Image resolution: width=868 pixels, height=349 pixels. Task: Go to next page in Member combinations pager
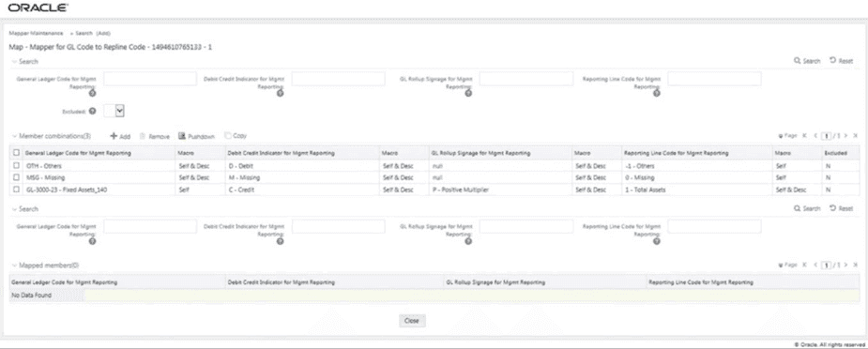845,135
